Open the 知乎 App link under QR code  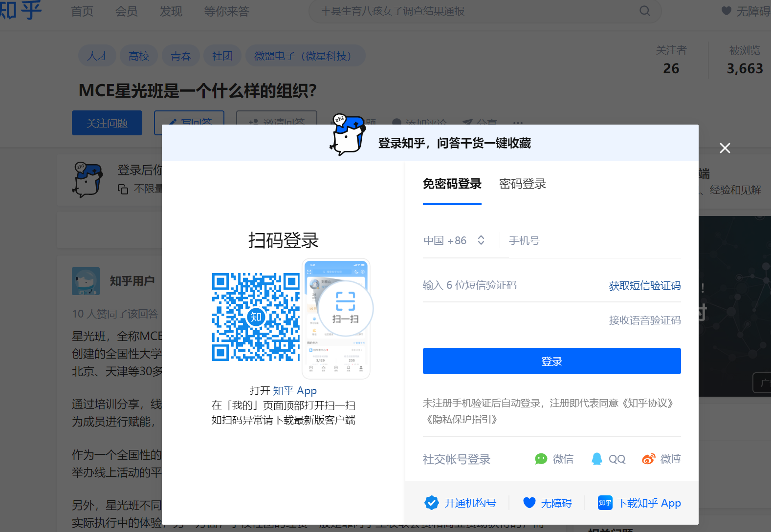pyautogui.click(x=294, y=391)
